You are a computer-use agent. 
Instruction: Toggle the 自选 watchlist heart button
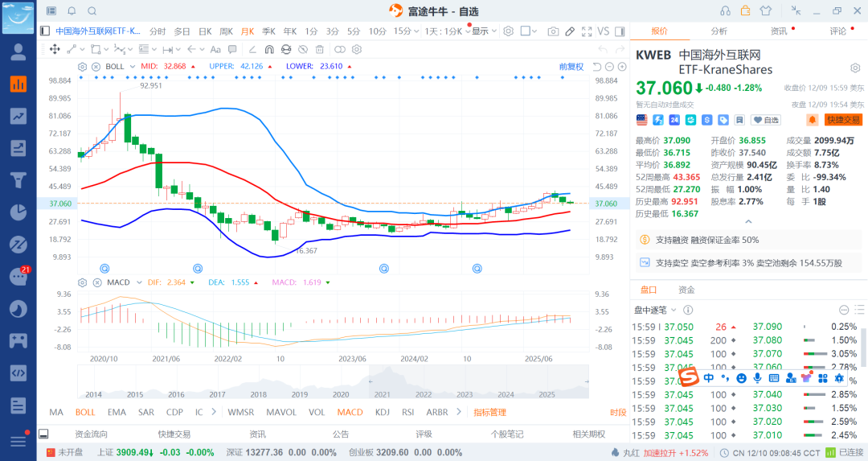(766, 120)
